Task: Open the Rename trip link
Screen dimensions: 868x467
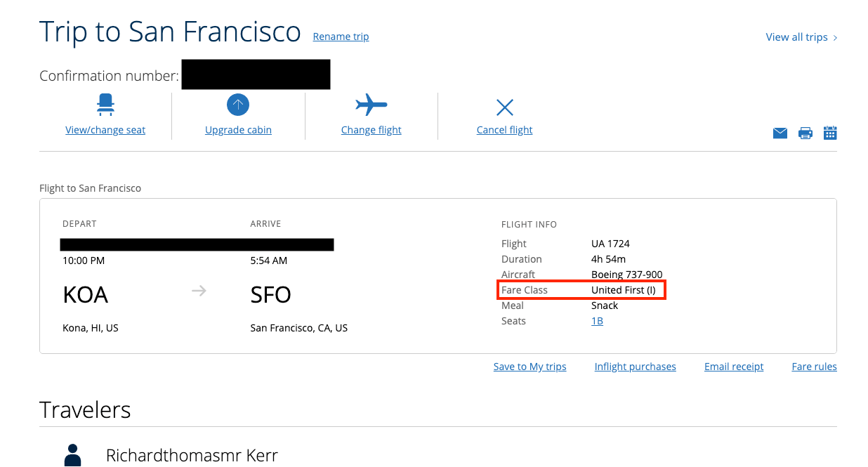Action: click(x=341, y=37)
